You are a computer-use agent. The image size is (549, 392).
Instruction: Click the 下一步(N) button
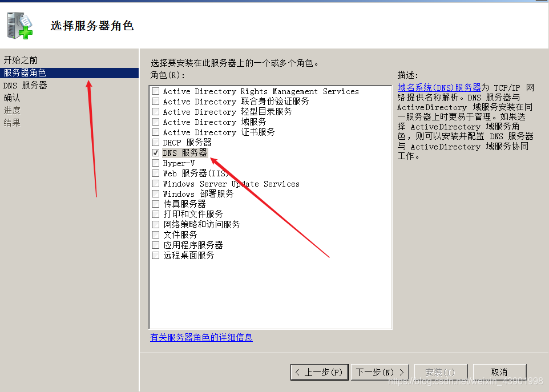point(380,371)
